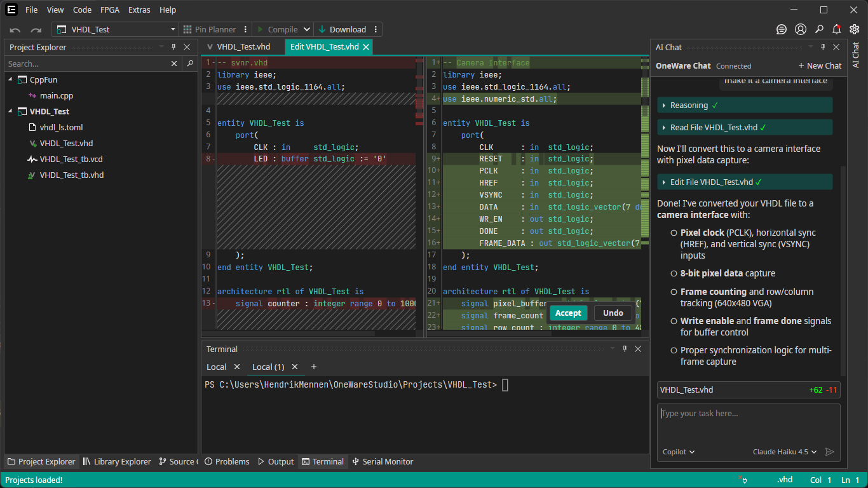Open the FPGA menu
The image size is (868, 488).
(110, 10)
